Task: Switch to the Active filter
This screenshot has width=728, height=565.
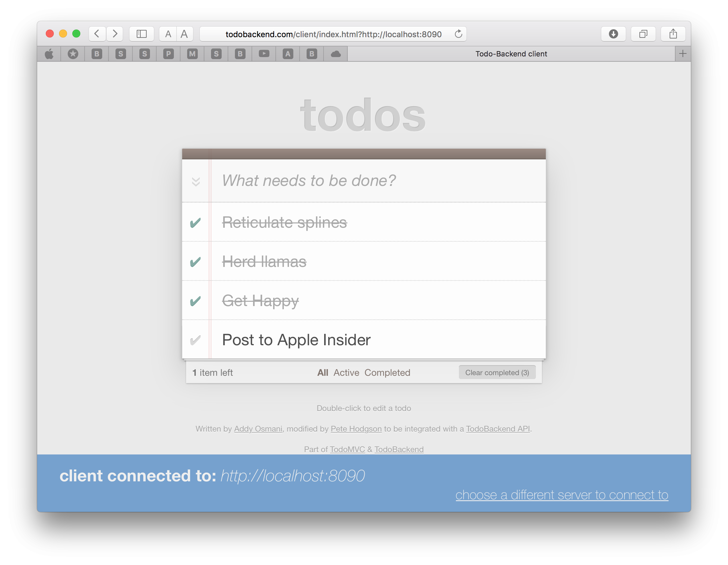Action: (x=346, y=372)
